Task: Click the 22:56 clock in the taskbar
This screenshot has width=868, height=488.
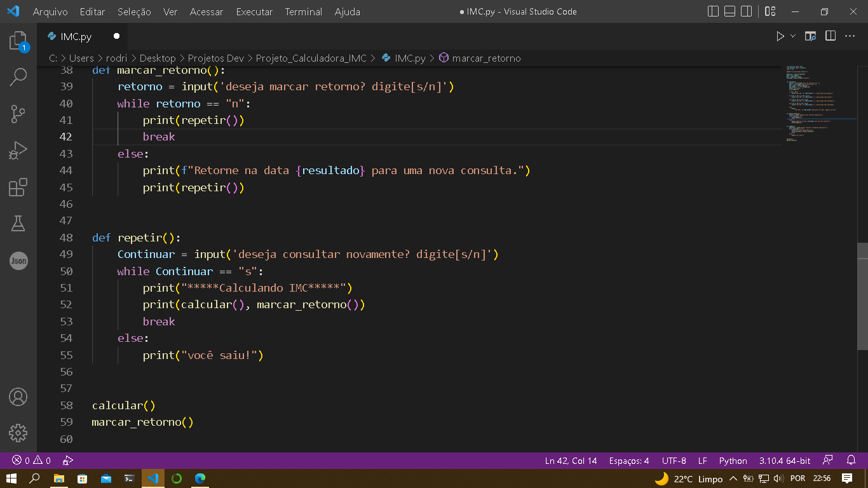Action: pyautogui.click(x=822, y=478)
